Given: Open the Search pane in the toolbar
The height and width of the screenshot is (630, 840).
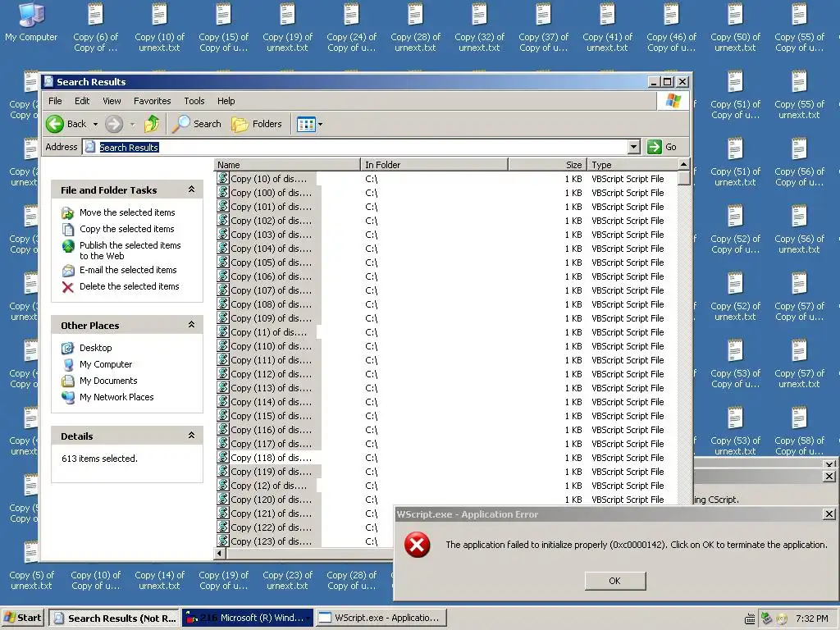Looking at the screenshot, I should [196, 124].
